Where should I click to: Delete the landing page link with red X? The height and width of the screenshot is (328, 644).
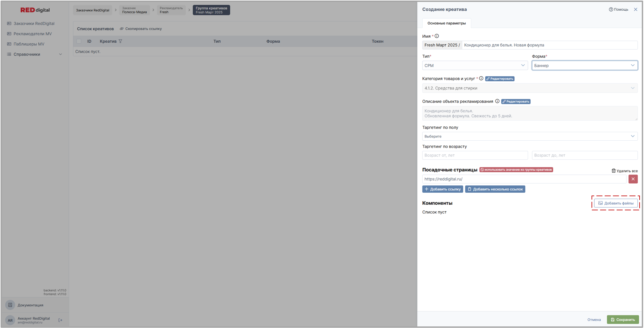tap(633, 179)
